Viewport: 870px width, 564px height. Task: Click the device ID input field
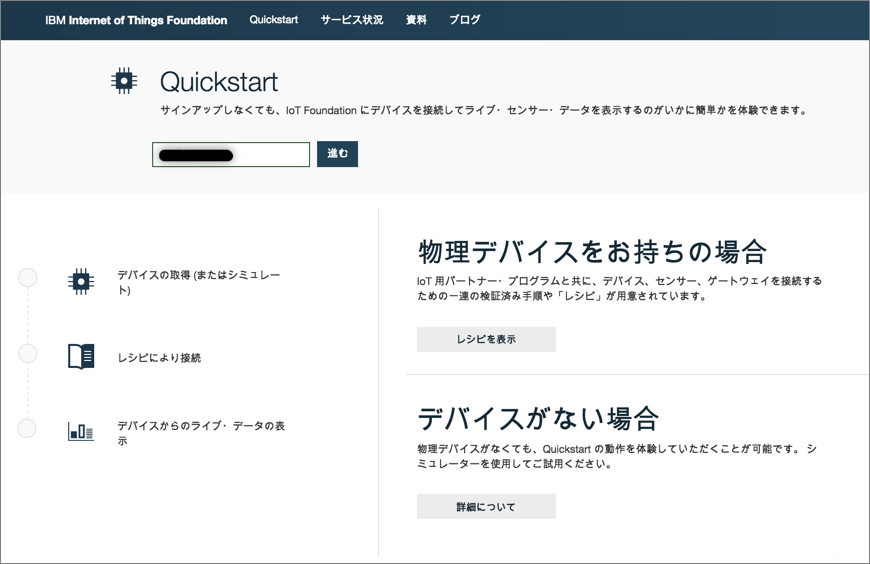click(x=231, y=154)
